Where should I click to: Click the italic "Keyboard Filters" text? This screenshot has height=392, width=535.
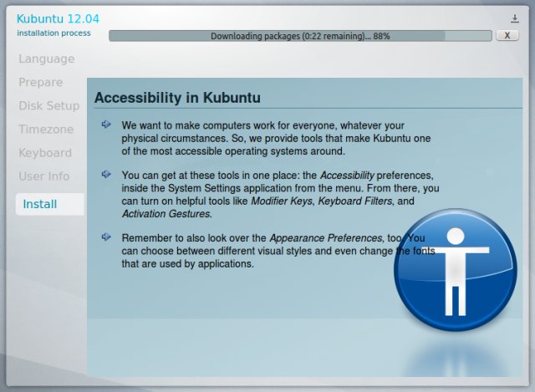[355, 201]
